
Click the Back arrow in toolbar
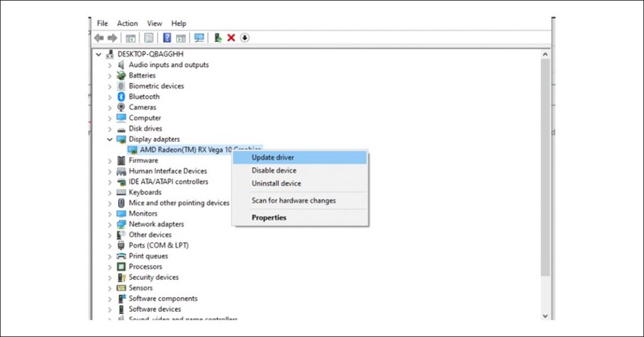coord(99,38)
